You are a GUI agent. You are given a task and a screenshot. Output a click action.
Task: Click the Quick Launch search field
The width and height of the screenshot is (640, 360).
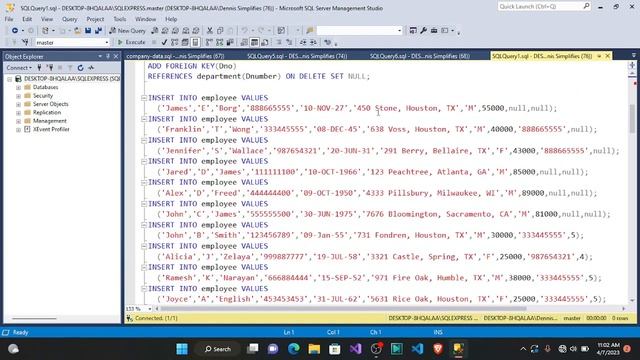[x=544, y=6]
